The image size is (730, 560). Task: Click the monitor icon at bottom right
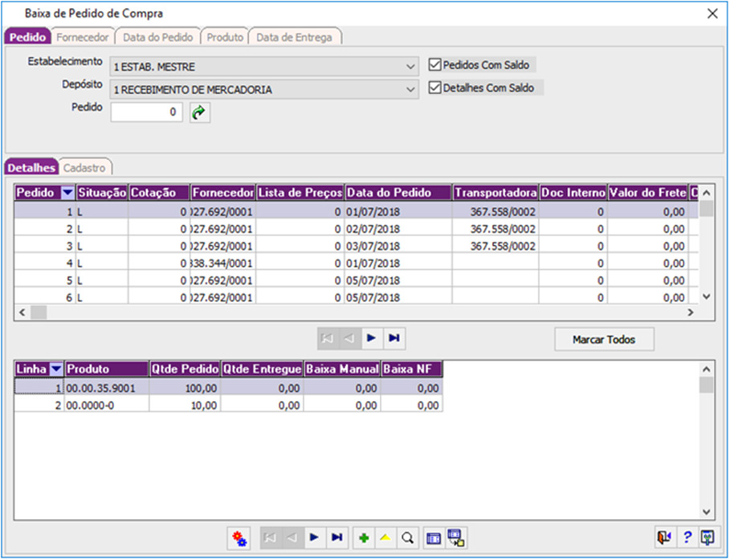(x=708, y=538)
